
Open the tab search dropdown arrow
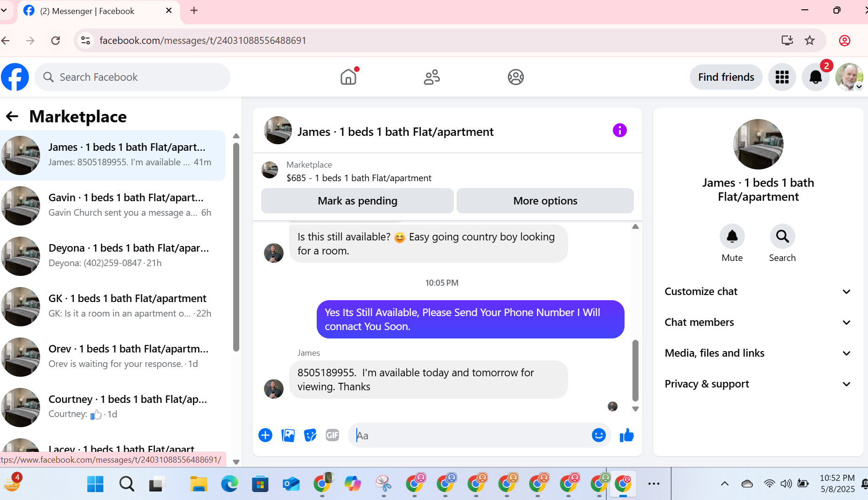(x=4, y=10)
